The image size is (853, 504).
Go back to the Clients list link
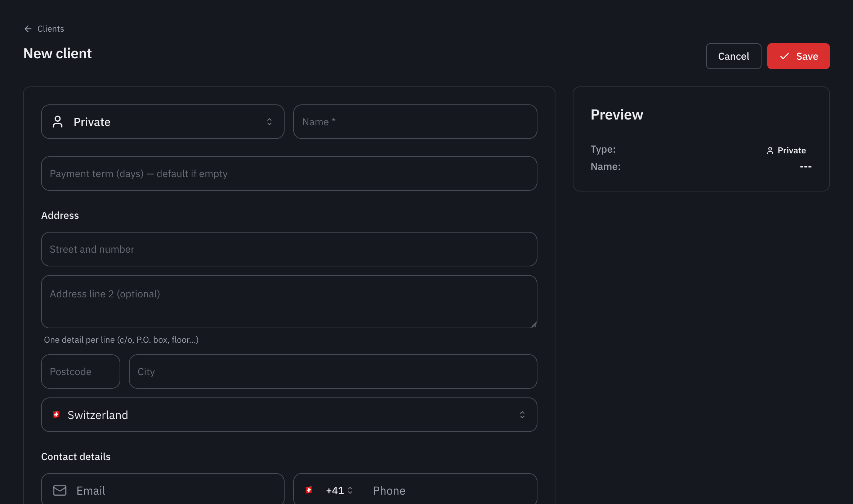[50, 29]
